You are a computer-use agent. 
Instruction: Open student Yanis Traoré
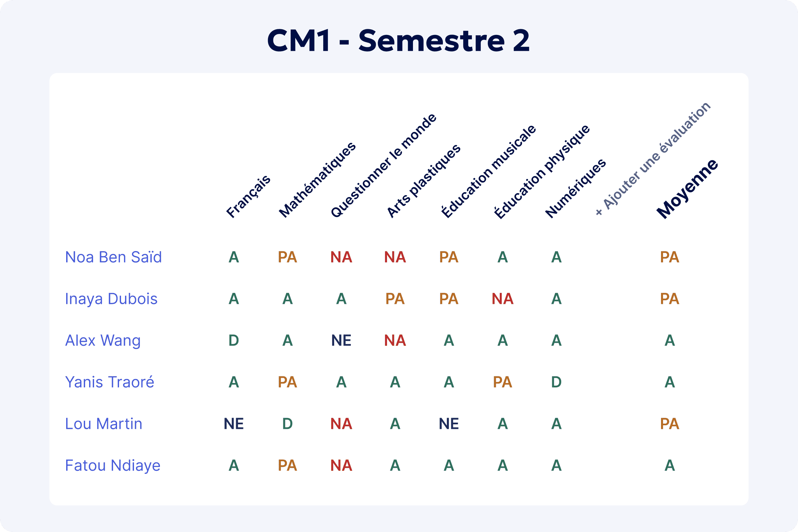[110, 382]
